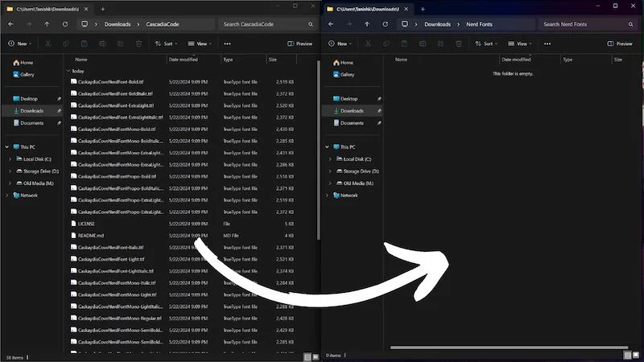Viewport: 644px width, 362px height.
Task: Open Home in the CascadiaCode window sidebar
Action: [23, 63]
